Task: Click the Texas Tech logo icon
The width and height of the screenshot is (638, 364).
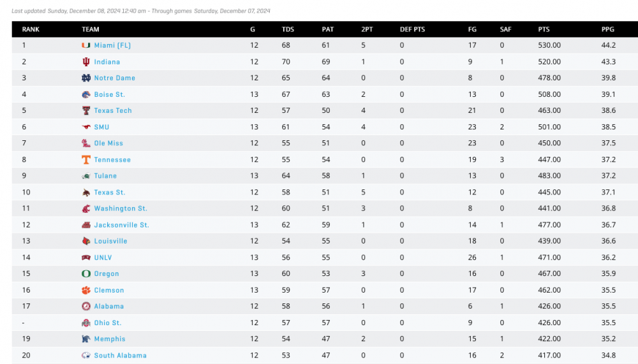Action: click(x=85, y=110)
